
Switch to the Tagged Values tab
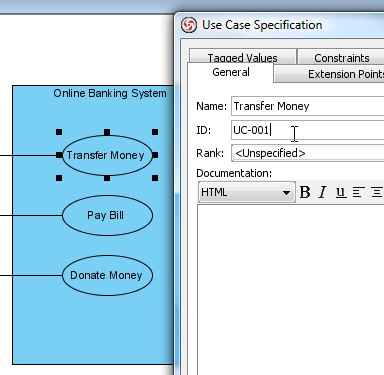tap(243, 57)
